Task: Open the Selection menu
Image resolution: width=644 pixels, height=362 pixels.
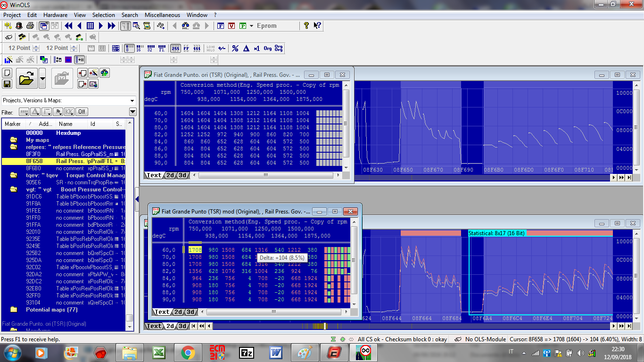Action: pos(103,15)
